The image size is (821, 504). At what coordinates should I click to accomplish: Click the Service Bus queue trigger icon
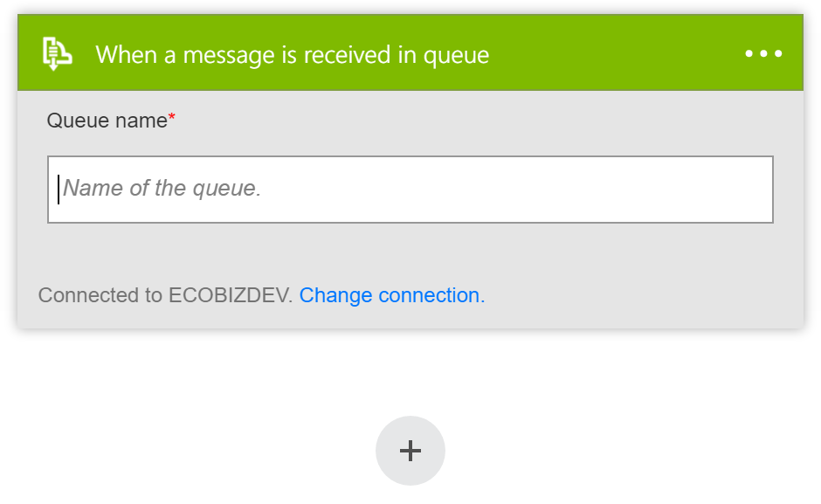coord(57,53)
